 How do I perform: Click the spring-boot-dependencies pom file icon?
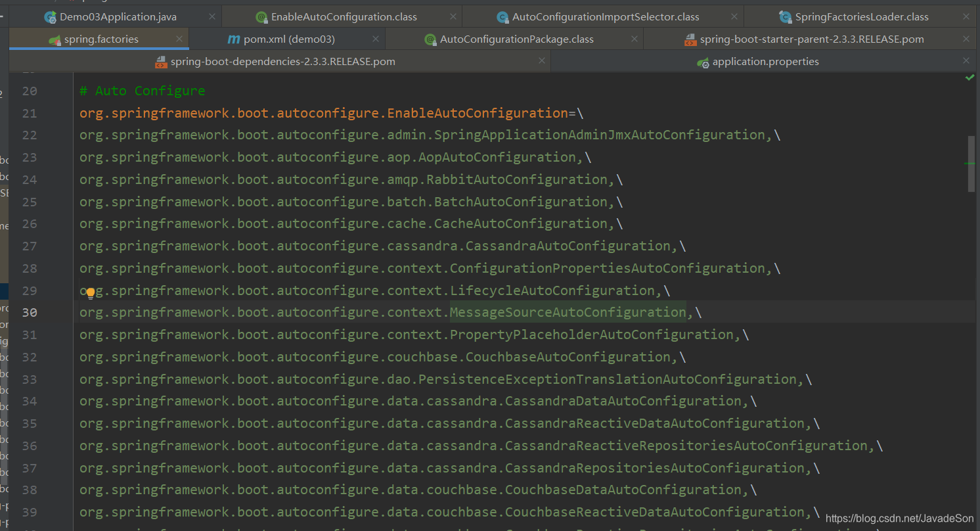tap(161, 62)
